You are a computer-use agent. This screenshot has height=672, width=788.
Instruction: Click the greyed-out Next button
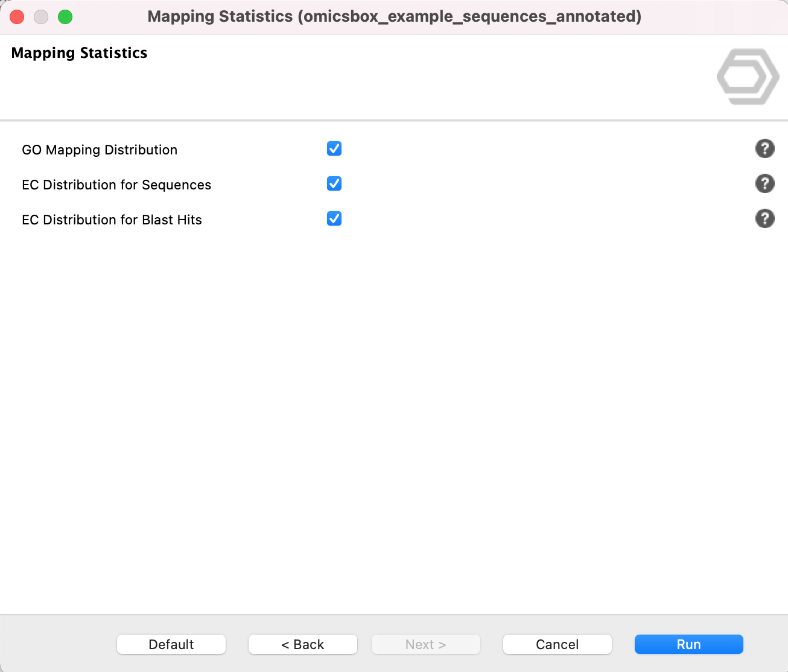click(x=425, y=644)
